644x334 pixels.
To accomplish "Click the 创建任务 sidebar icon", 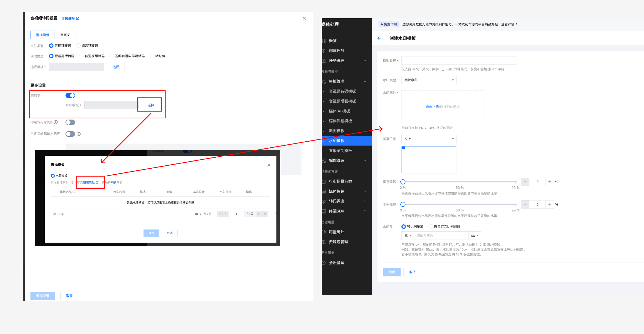I will [x=324, y=51].
